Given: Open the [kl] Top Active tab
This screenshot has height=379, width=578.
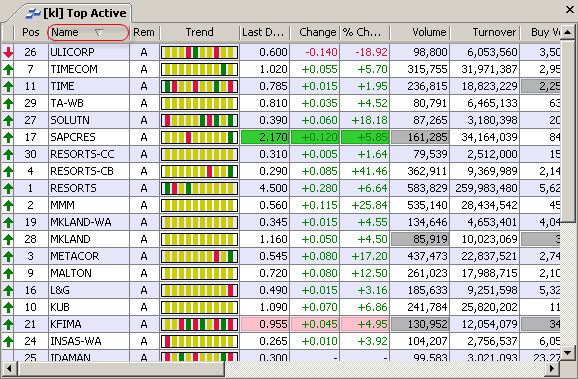Looking at the screenshot, I should point(76,13).
